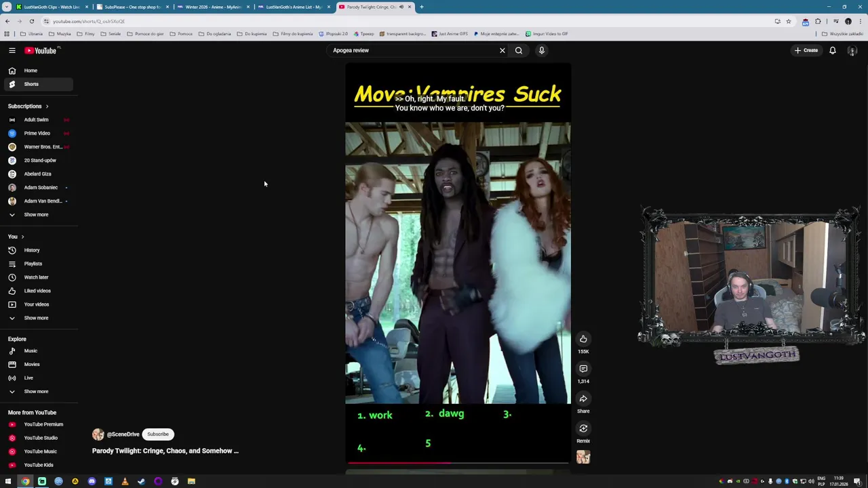868x488 pixels.
Task: Show more Explore categories
Action: coord(38,392)
